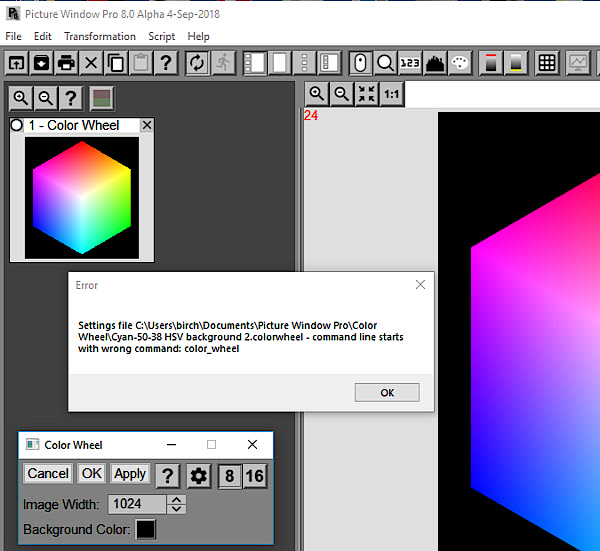The width and height of the screenshot is (600, 551).
Task: Click the gradient icon with red bar
Action: [491, 63]
